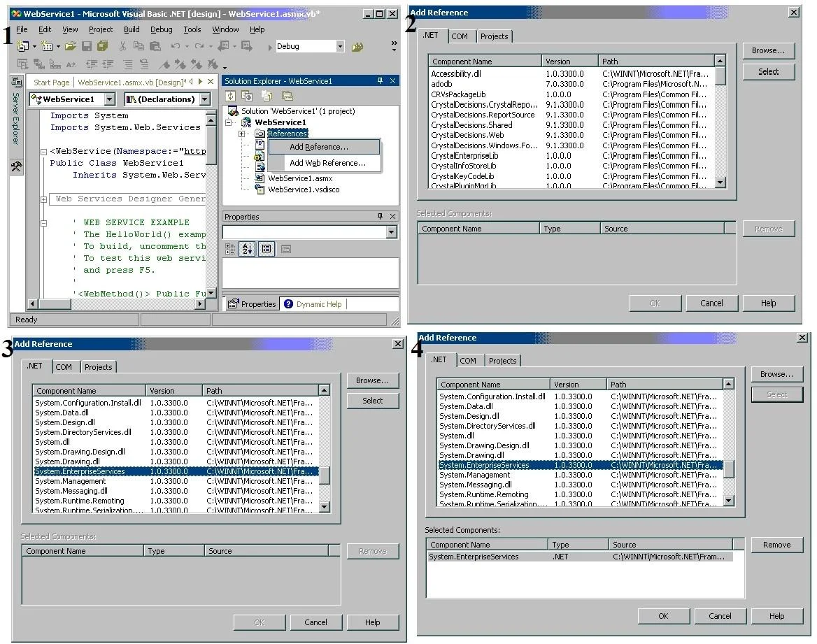Switch to the Dynamic Help tab
The image size is (817, 644).
tap(313, 304)
